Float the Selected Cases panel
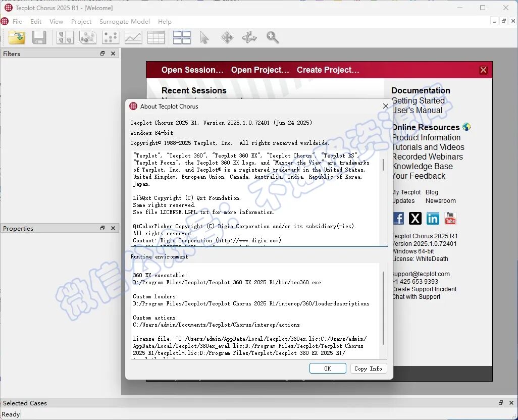 coord(501,403)
